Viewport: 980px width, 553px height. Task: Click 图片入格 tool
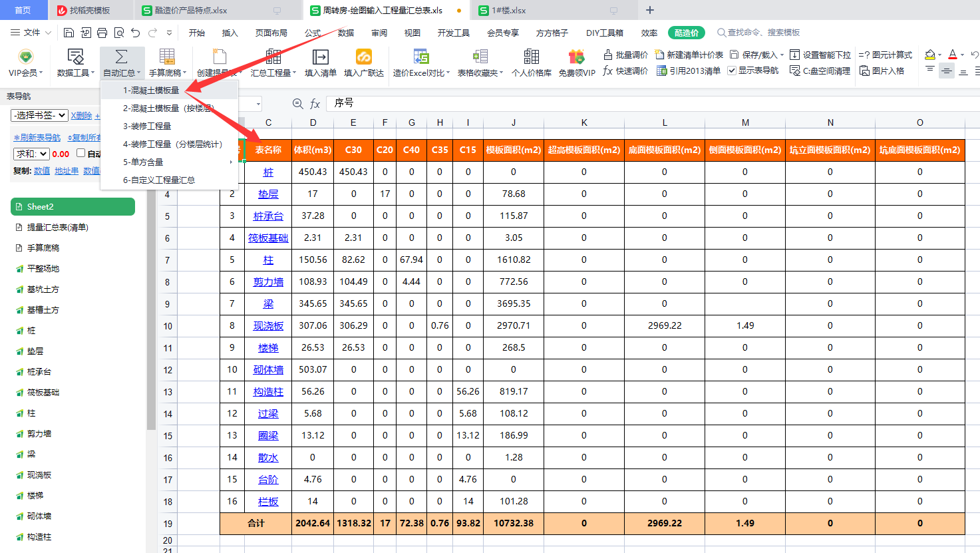882,71
